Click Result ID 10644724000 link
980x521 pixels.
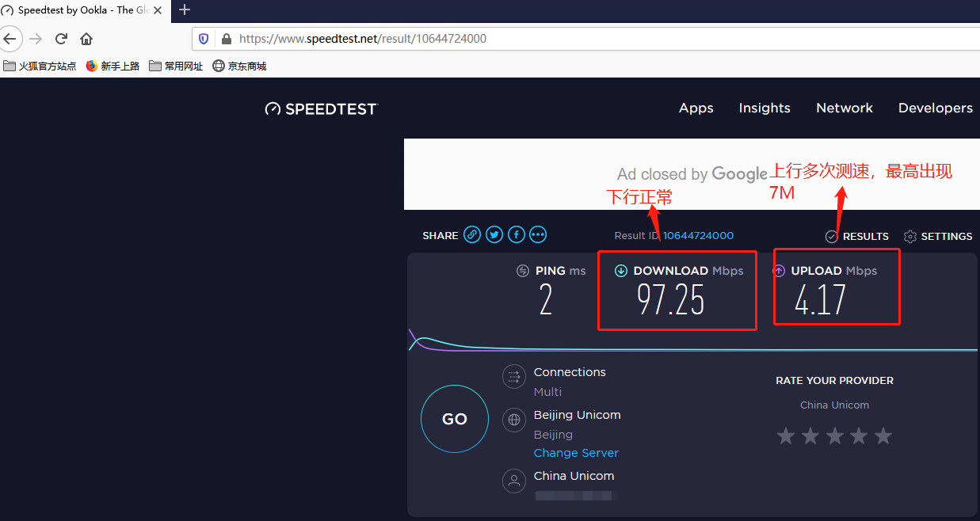pyautogui.click(x=698, y=235)
